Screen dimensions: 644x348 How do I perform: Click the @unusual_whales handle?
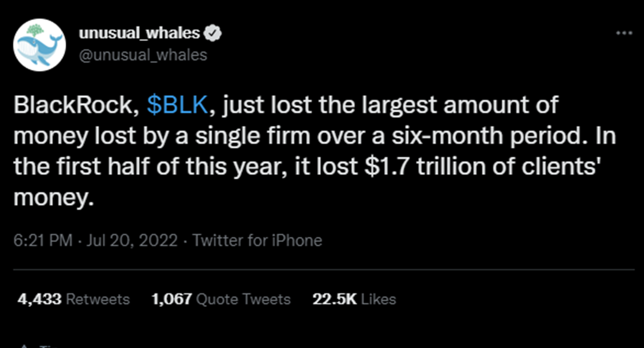pyautogui.click(x=143, y=55)
